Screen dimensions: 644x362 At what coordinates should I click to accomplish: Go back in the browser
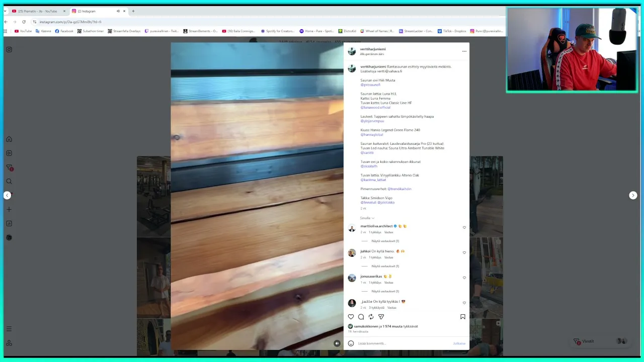[x=6, y=22]
